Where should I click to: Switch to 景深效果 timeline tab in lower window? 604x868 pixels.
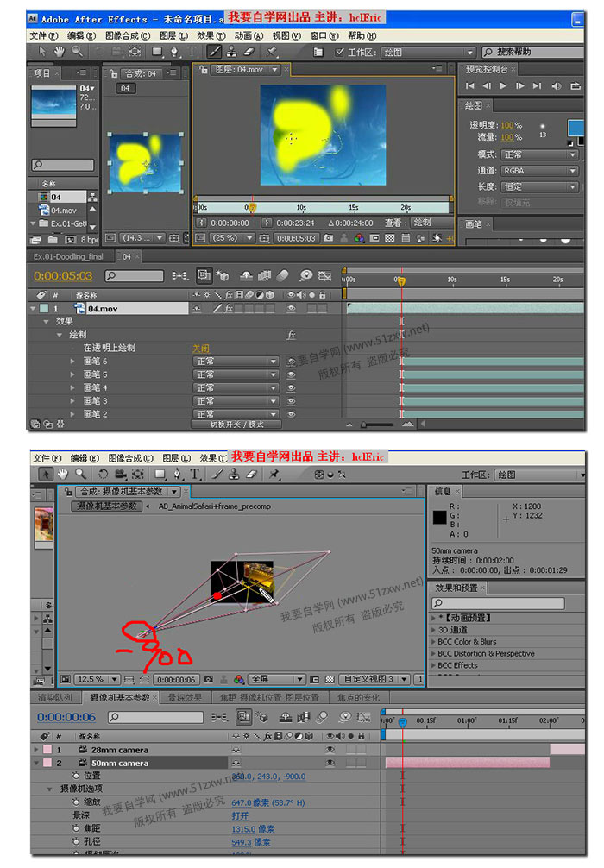[185, 698]
